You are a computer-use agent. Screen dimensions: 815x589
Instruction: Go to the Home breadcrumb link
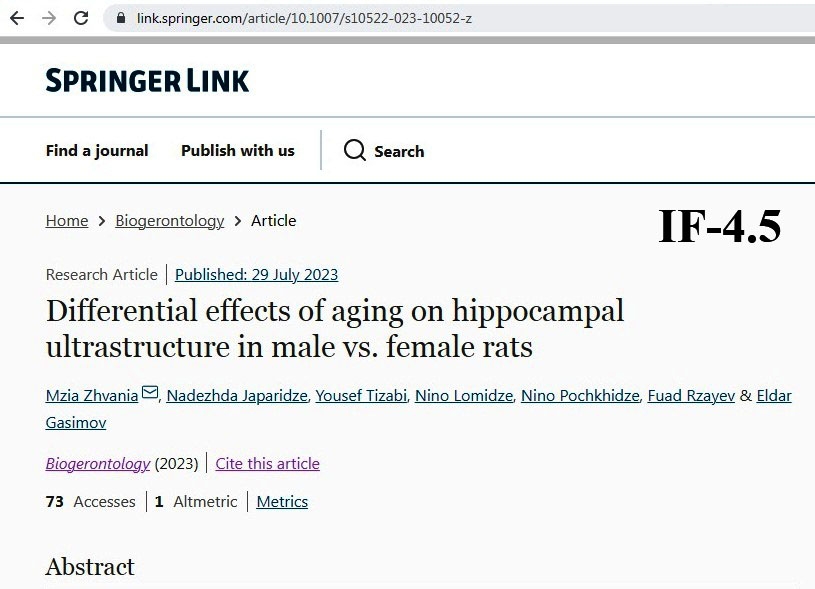[67, 221]
